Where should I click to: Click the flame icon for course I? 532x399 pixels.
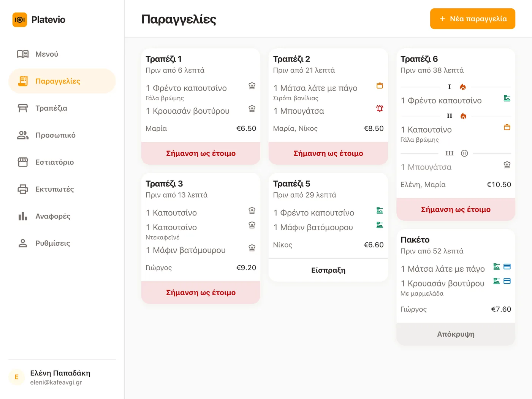click(x=463, y=87)
